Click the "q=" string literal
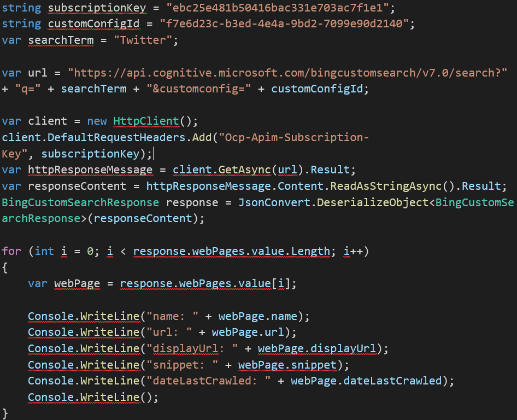This screenshot has width=517, height=420. pos(28,89)
